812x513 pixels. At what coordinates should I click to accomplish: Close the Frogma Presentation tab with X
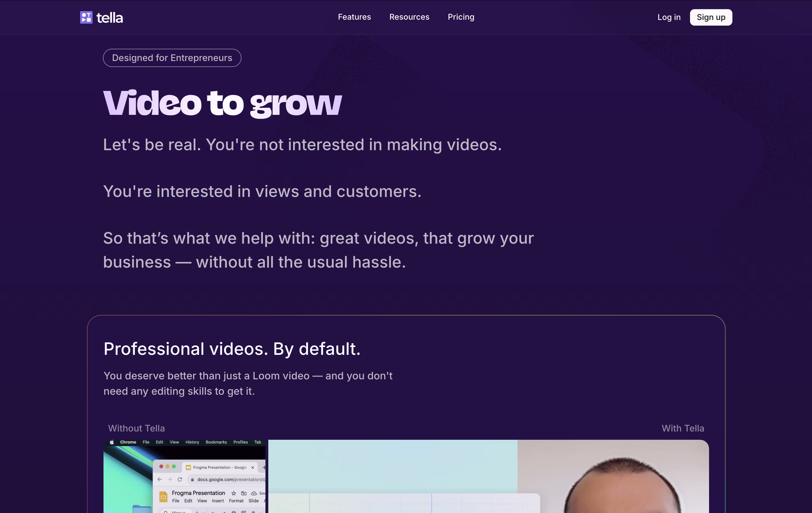pyautogui.click(x=253, y=467)
